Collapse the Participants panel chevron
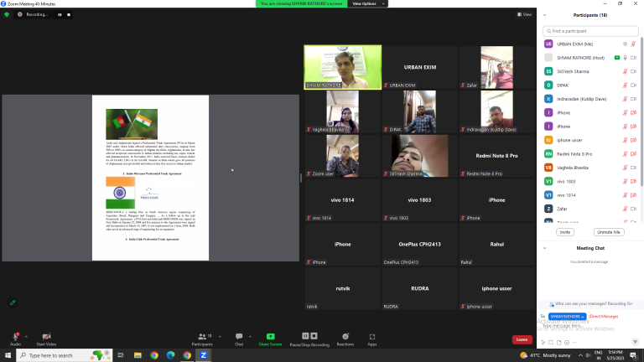The width and height of the screenshot is (644, 362). click(x=545, y=15)
